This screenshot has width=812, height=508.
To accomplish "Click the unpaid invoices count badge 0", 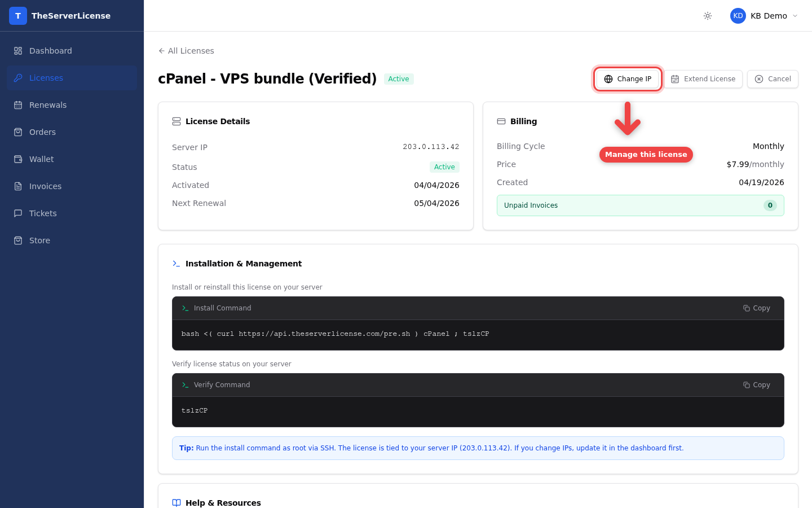I will point(770,205).
